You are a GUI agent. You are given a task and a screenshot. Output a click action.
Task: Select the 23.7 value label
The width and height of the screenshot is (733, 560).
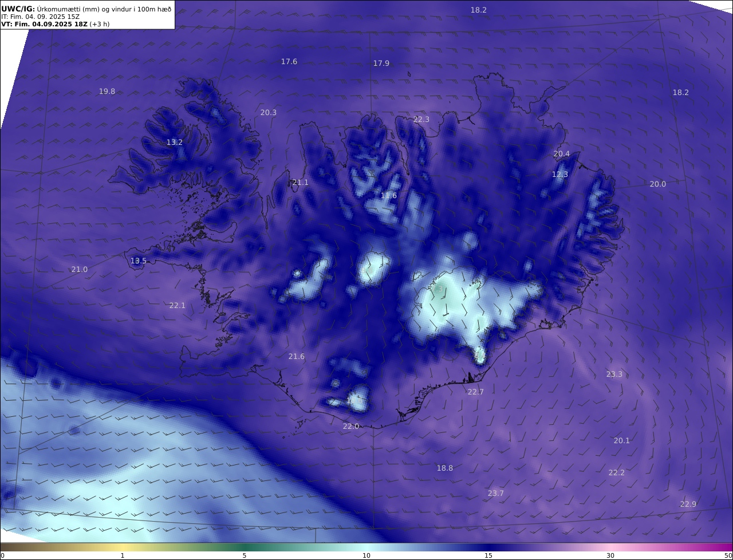pyautogui.click(x=496, y=493)
